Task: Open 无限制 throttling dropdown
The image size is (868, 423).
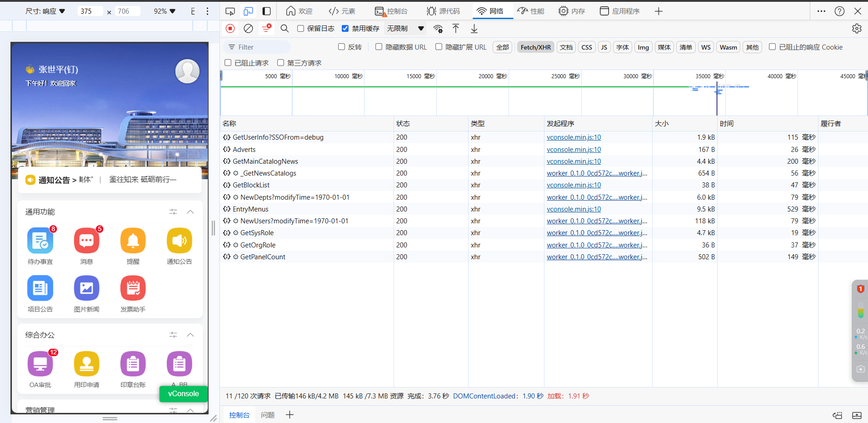Action: point(405,29)
